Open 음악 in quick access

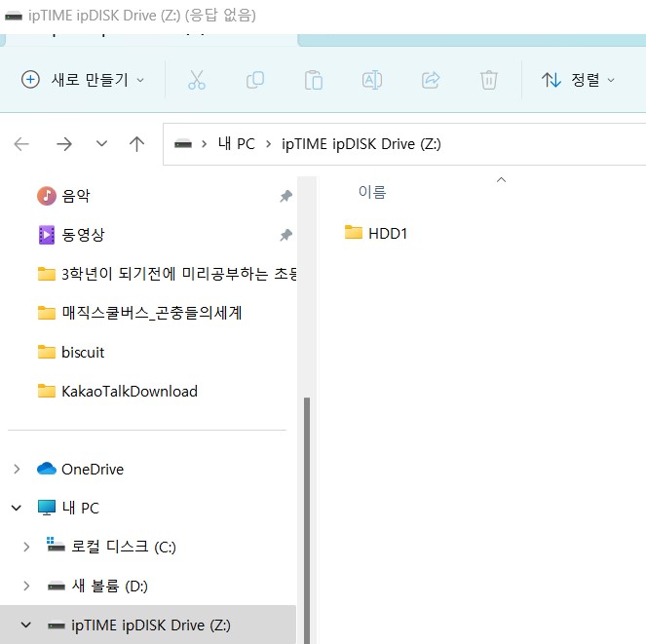coord(75,196)
